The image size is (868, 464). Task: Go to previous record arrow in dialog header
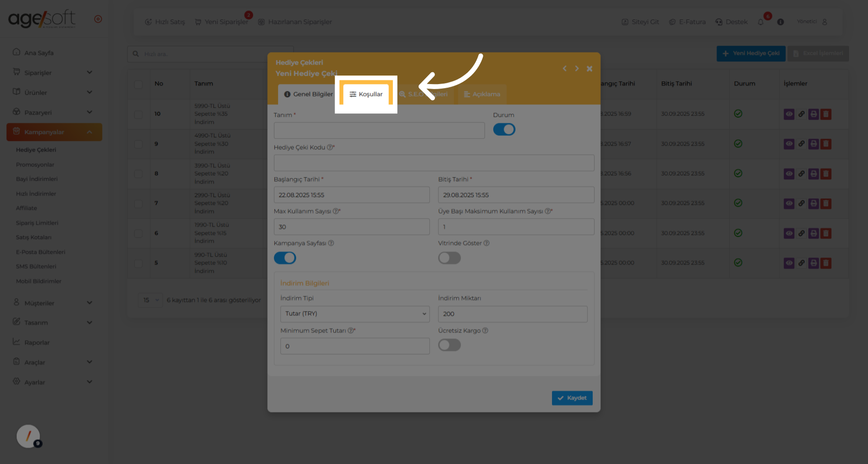pyautogui.click(x=564, y=69)
